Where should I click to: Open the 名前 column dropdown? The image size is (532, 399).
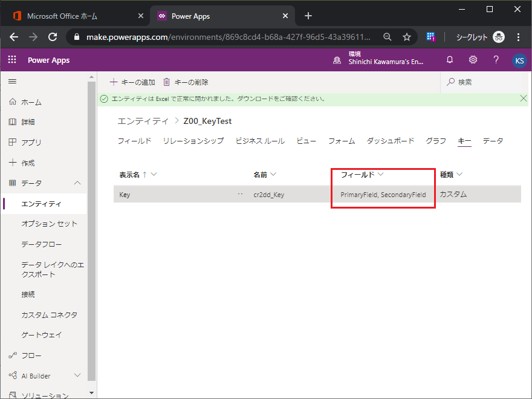click(x=273, y=174)
